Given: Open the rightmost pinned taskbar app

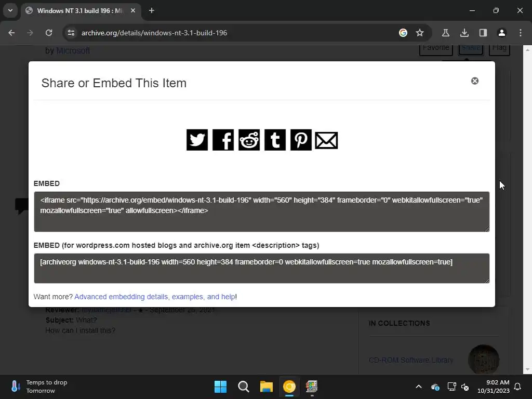Looking at the screenshot, I should click(x=312, y=387).
